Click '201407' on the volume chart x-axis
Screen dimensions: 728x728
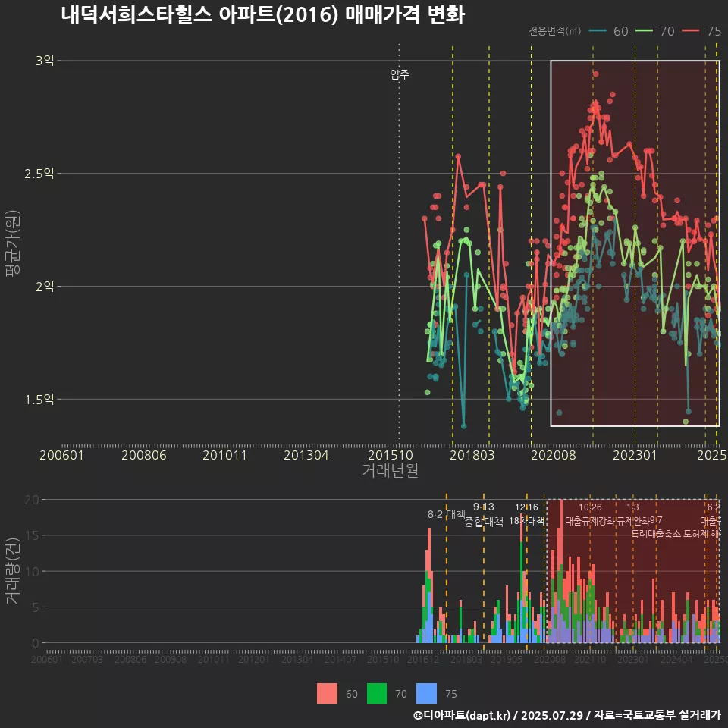(340, 659)
